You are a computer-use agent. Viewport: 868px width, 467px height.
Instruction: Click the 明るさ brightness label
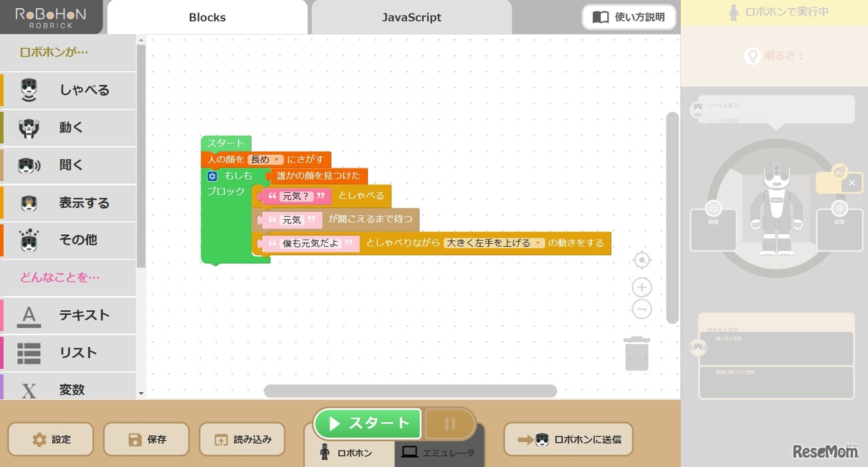pyautogui.click(x=784, y=56)
